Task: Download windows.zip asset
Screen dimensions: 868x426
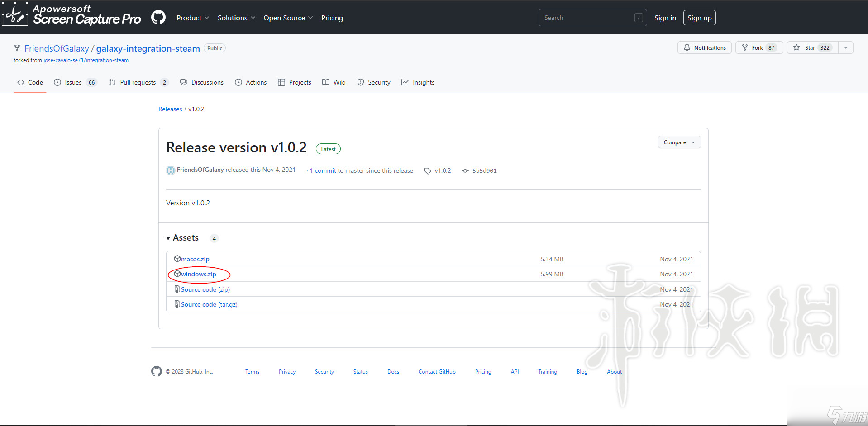Action: [x=199, y=274]
